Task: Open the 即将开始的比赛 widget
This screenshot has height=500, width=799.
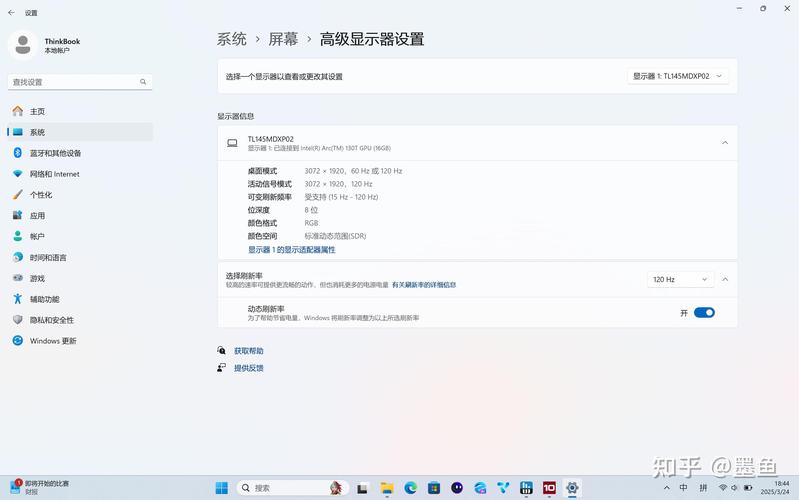Action: coord(40,487)
